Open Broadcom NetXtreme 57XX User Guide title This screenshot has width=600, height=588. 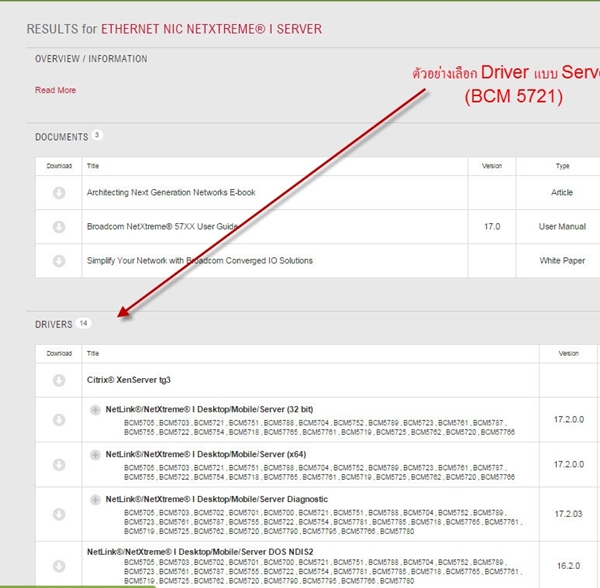(x=162, y=226)
